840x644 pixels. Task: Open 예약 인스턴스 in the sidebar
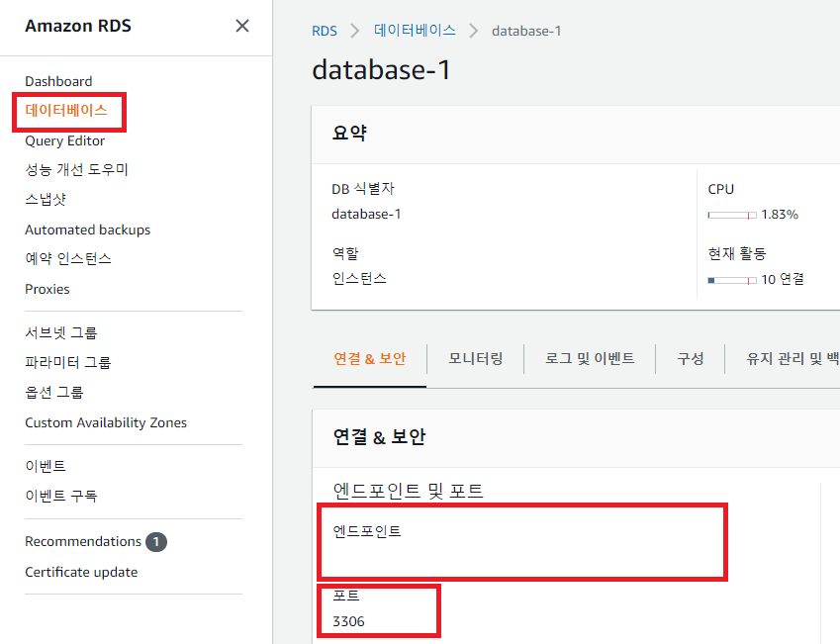tap(68, 259)
